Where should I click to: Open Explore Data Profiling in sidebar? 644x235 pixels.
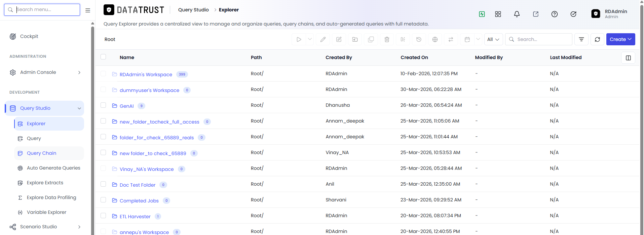pyautogui.click(x=49, y=197)
